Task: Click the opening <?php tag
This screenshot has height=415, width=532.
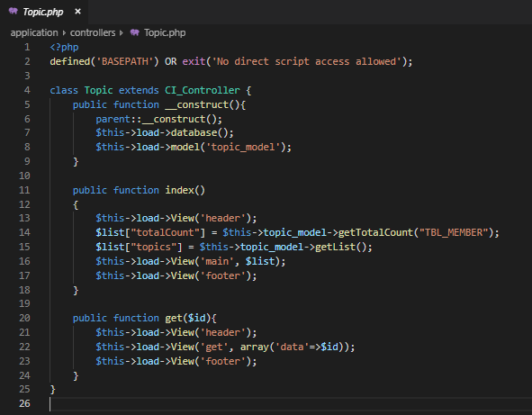Action: coord(64,47)
